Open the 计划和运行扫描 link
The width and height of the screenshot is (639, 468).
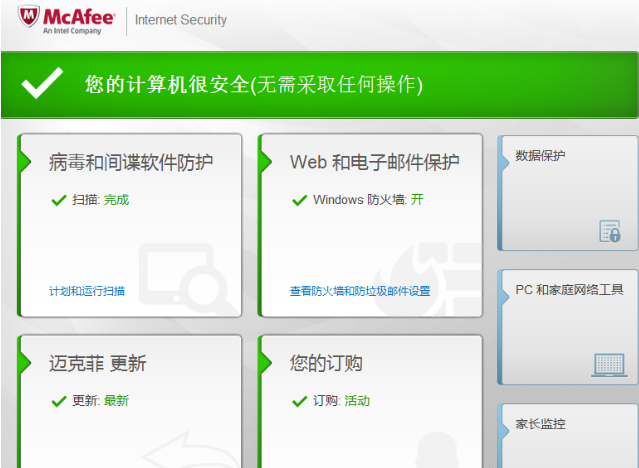click(87, 291)
